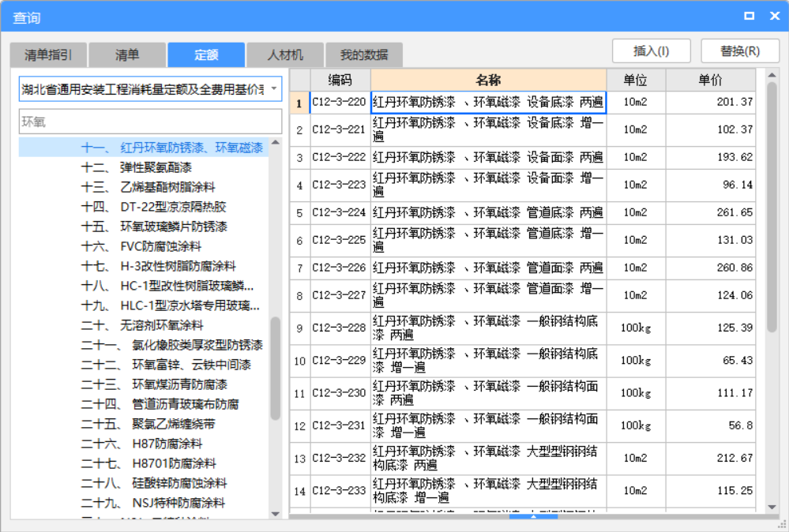Screen dimensions: 789x532
Task: Click the collapse arrow handle below the table
Action: (533, 516)
